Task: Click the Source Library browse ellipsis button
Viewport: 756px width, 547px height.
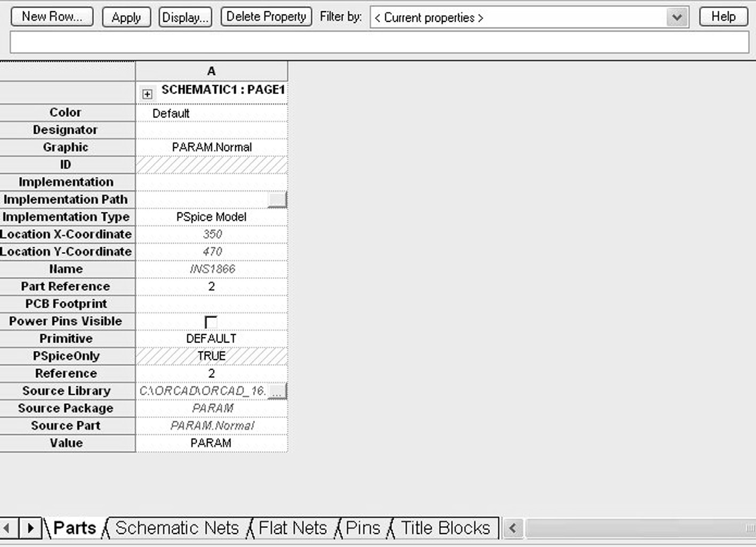Action: [277, 391]
